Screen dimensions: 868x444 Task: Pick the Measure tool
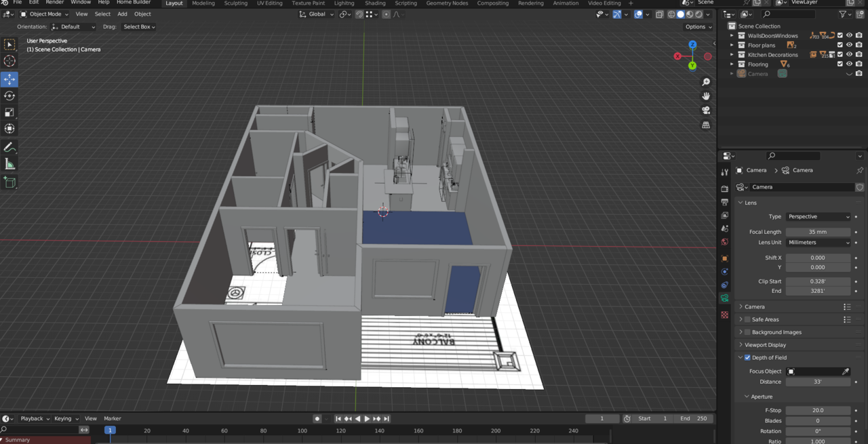click(9, 164)
